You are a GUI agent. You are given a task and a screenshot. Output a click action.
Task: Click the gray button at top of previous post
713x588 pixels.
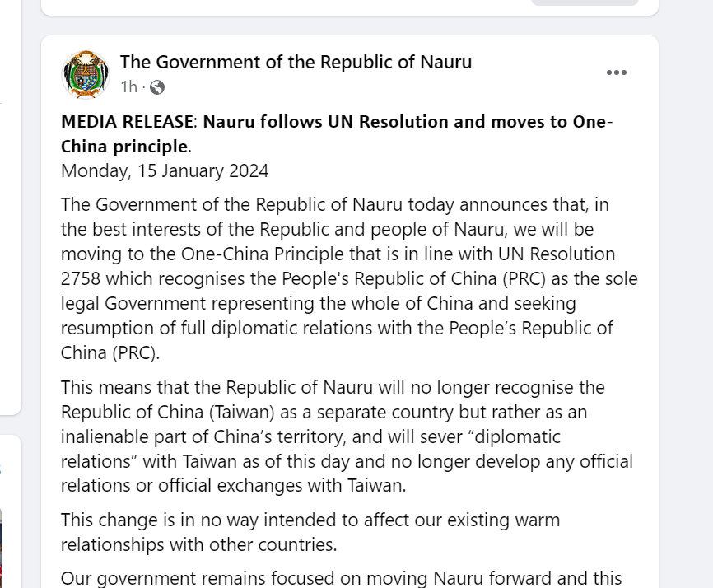585,2
